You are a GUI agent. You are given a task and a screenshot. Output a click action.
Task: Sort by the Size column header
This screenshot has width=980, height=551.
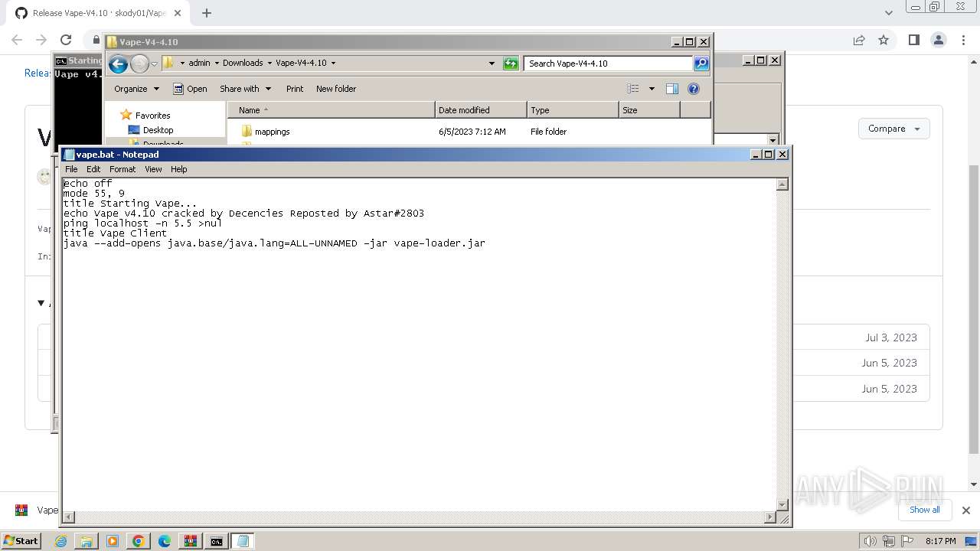(x=649, y=110)
